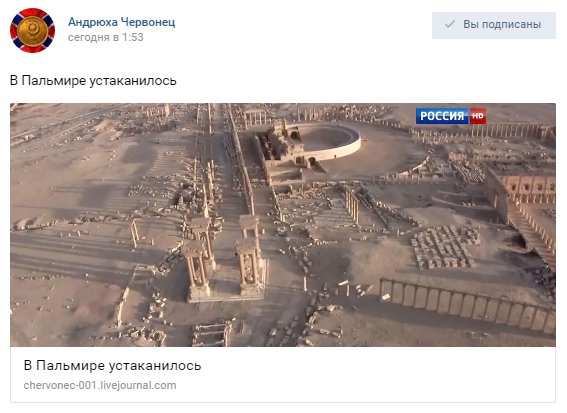The height and width of the screenshot is (413, 567).
Task: Click the checkmark icon in subscribed button
Action: 449,24
